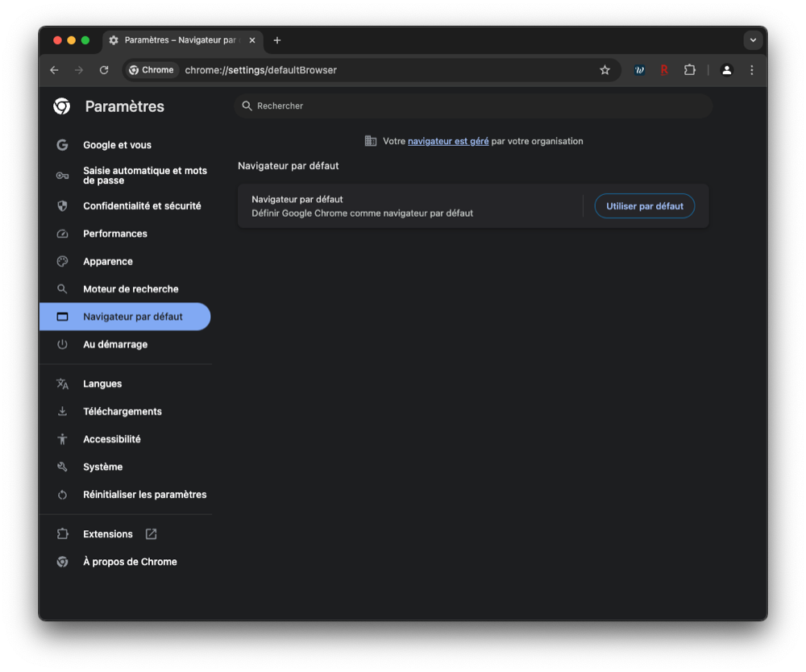
Task: Open the profile avatar icon
Action: (726, 70)
